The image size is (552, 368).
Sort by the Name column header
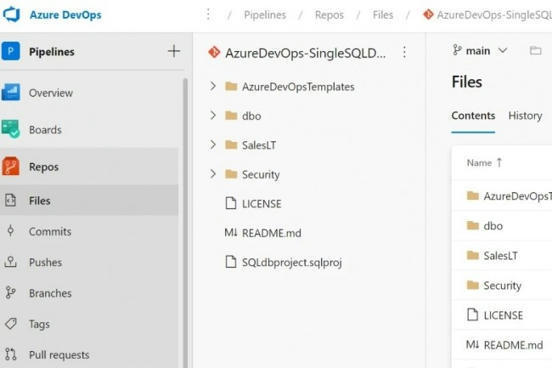coord(479,163)
